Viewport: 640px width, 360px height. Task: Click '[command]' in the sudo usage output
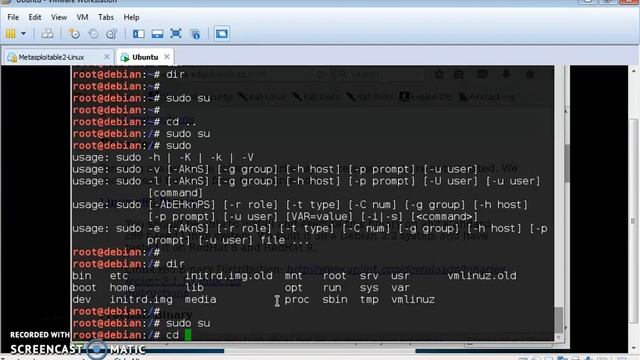[176, 193]
